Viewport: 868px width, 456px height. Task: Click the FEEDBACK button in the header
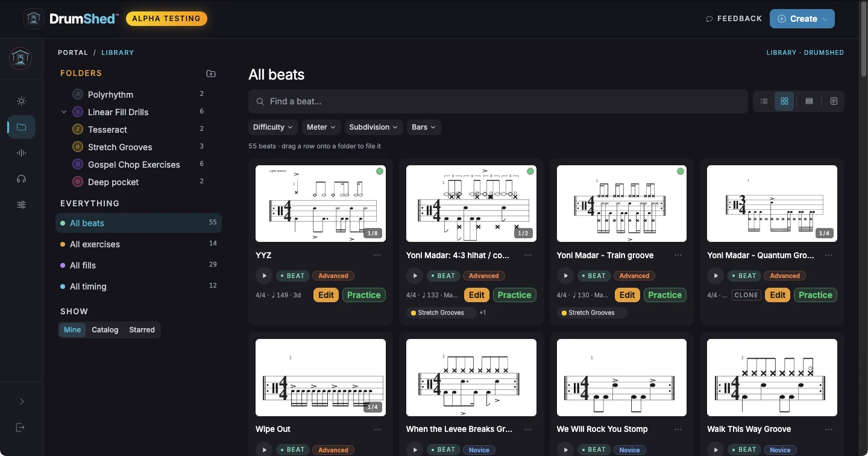click(x=734, y=19)
